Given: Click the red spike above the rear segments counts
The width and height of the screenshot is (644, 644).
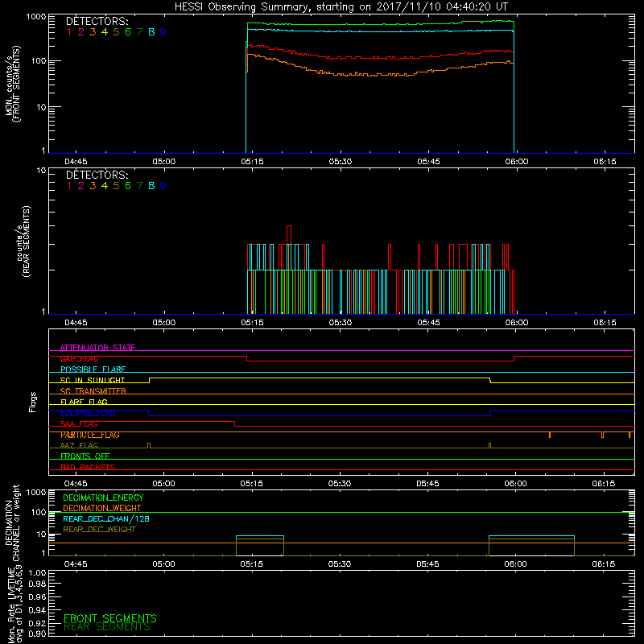Looking at the screenshot, I should point(289,234).
